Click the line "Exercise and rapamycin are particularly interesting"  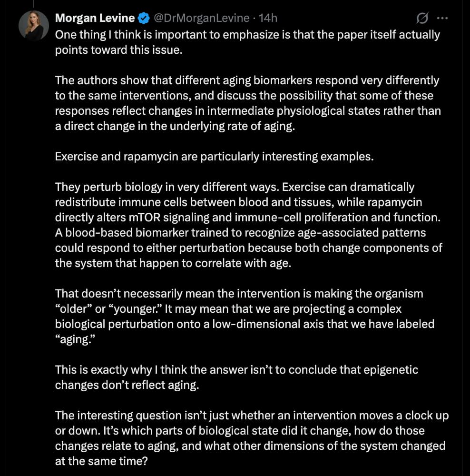[214, 157]
